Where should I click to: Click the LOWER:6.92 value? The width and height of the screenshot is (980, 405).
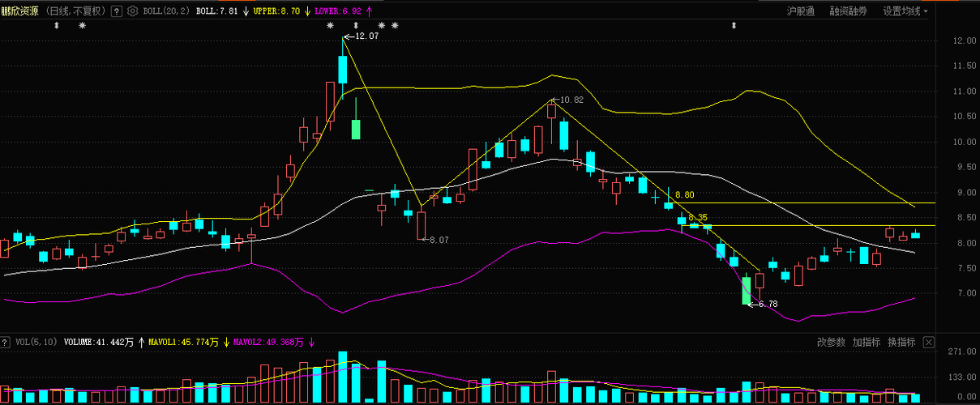pyautogui.click(x=340, y=11)
